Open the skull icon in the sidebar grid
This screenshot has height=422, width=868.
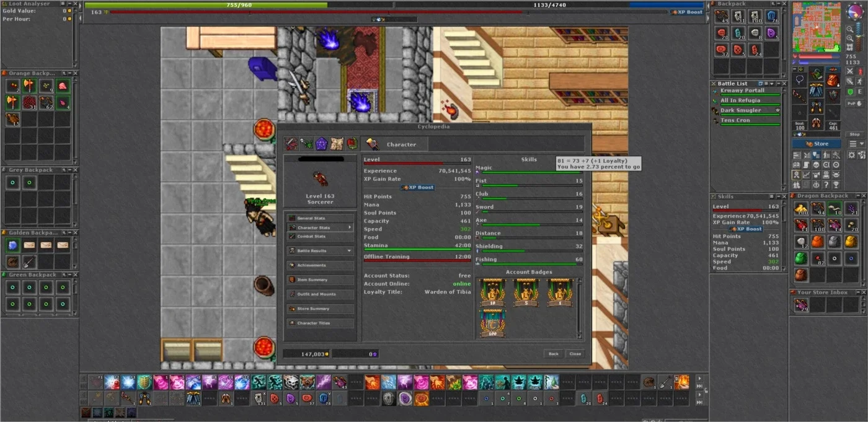point(815,164)
